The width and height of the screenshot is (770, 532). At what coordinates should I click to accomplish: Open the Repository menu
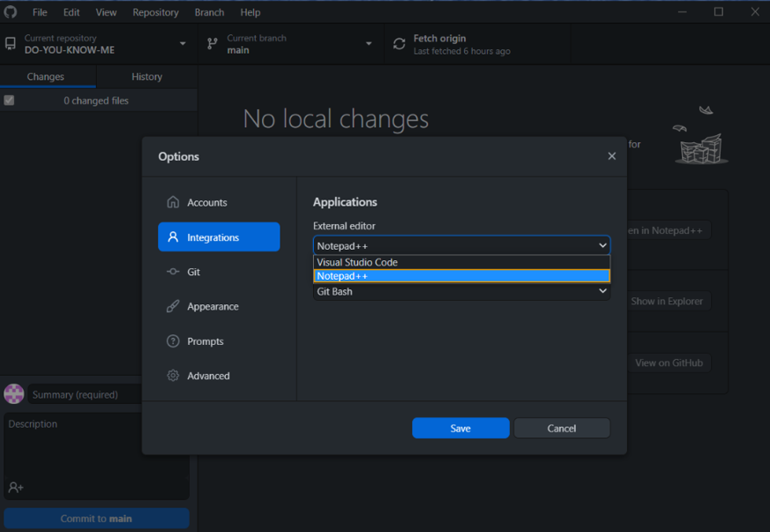click(155, 12)
